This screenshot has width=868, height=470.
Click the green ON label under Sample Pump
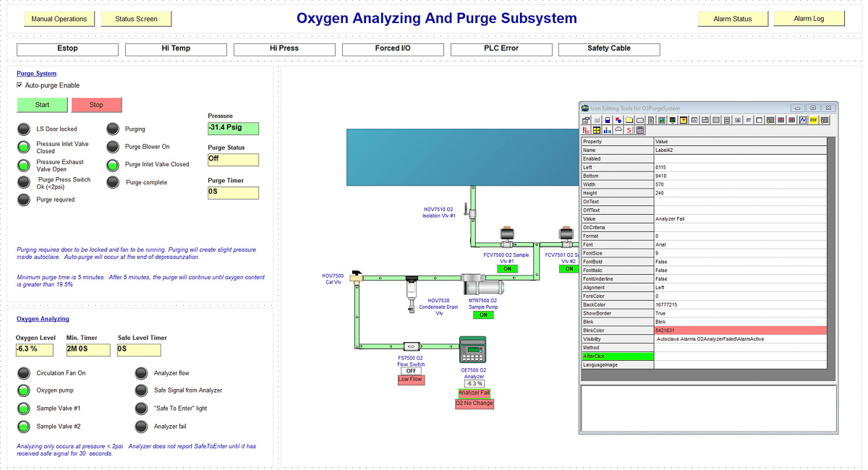tap(483, 315)
